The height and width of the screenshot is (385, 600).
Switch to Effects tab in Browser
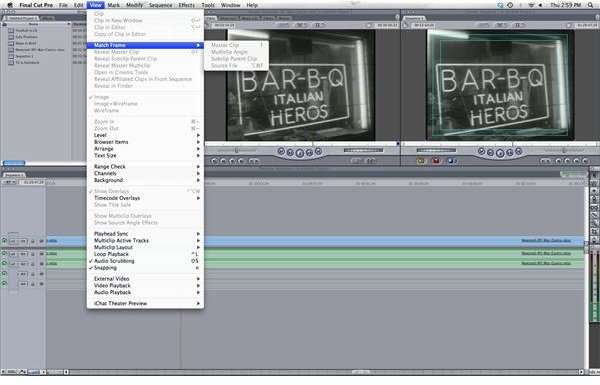click(47, 18)
